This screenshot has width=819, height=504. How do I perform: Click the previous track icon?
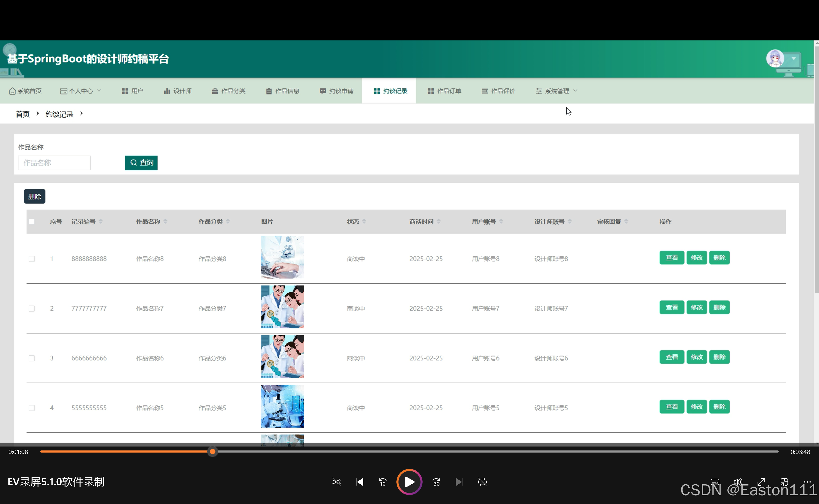pyautogui.click(x=359, y=482)
